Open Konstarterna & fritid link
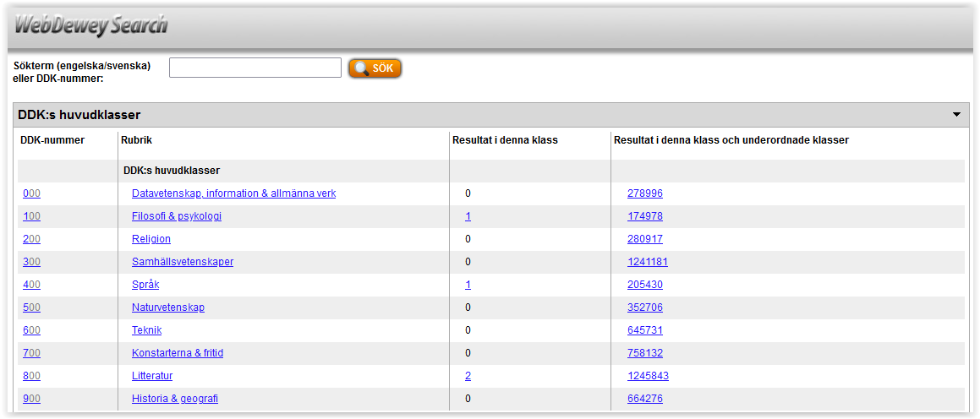This screenshot has width=980, height=419. (178, 353)
